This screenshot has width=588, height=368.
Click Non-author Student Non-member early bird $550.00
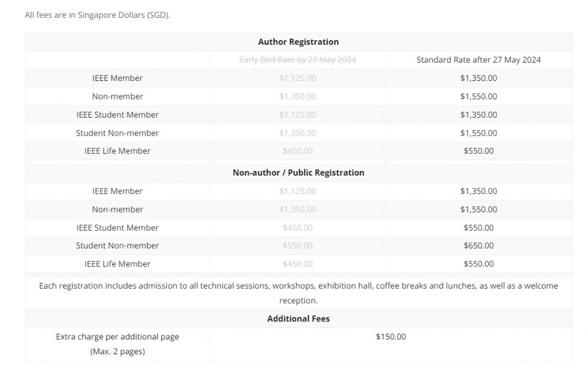(x=297, y=246)
